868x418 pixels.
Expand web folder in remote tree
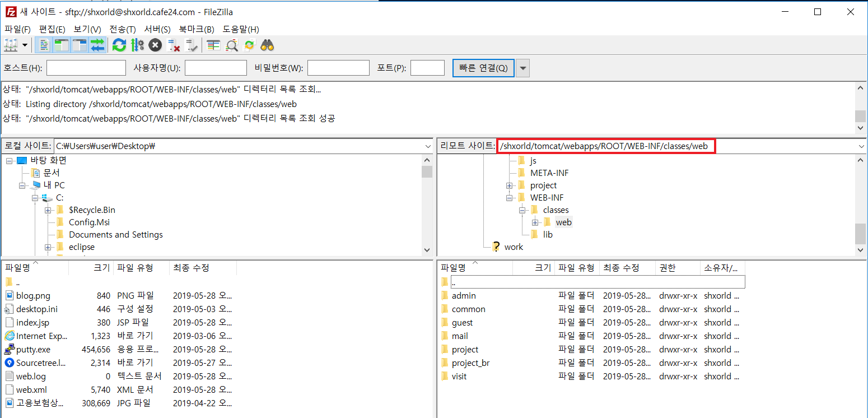pos(535,222)
